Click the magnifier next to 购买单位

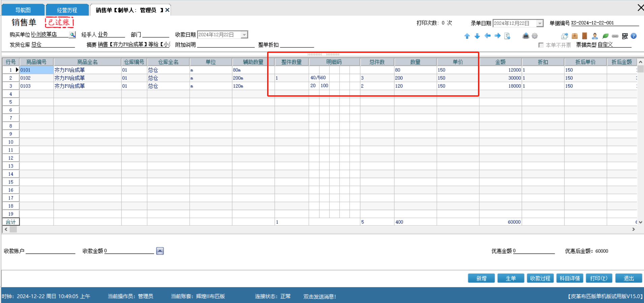[72, 35]
